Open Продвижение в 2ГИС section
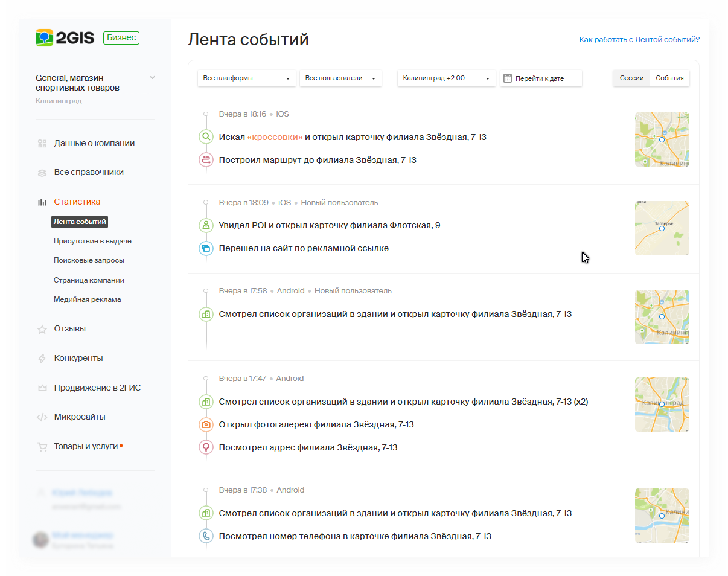Image resolution: width=728 pixels, height=576 pixels. (x=97, y=388)
